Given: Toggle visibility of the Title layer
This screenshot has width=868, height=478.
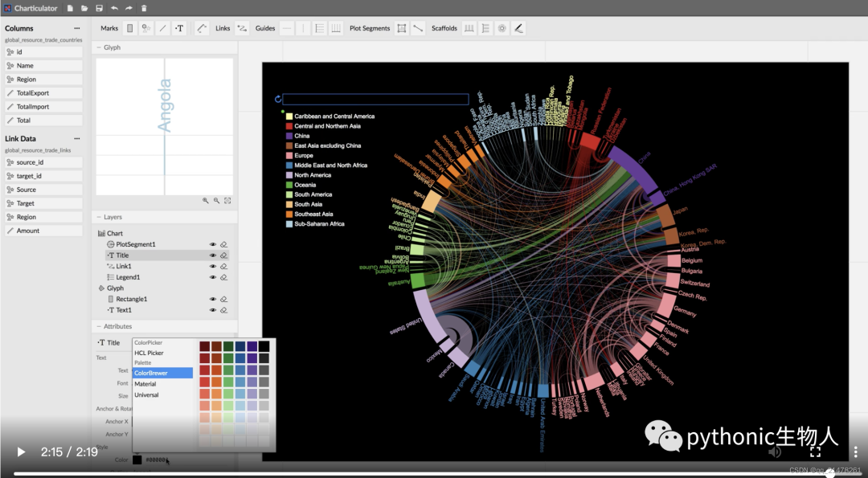Looking at the screenshot, I should coord(212,255).
